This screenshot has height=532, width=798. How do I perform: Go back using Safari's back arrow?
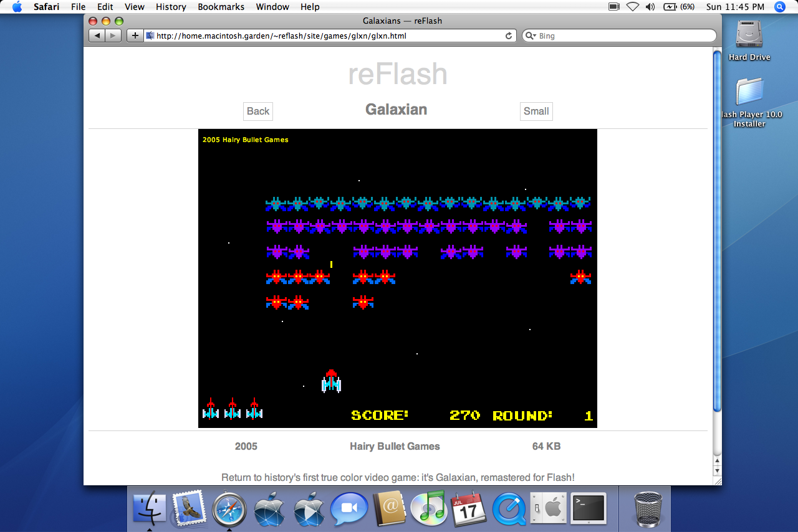[x=97, y=36]
